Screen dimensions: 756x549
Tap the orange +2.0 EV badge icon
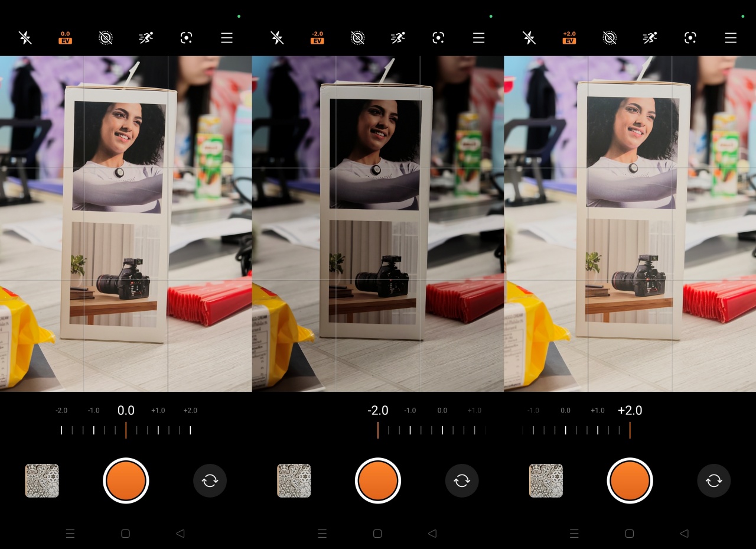point(569,38)
